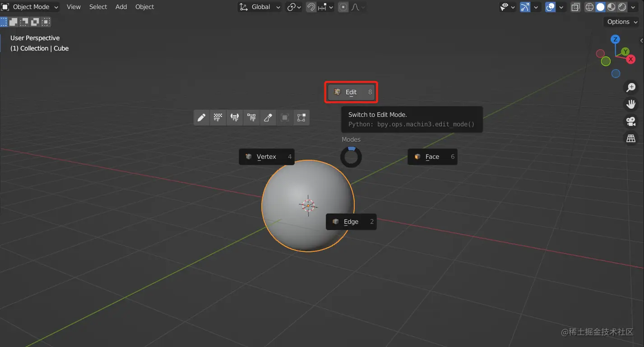Open the shading settings dropdown arrow

click(x=633, y=7)
